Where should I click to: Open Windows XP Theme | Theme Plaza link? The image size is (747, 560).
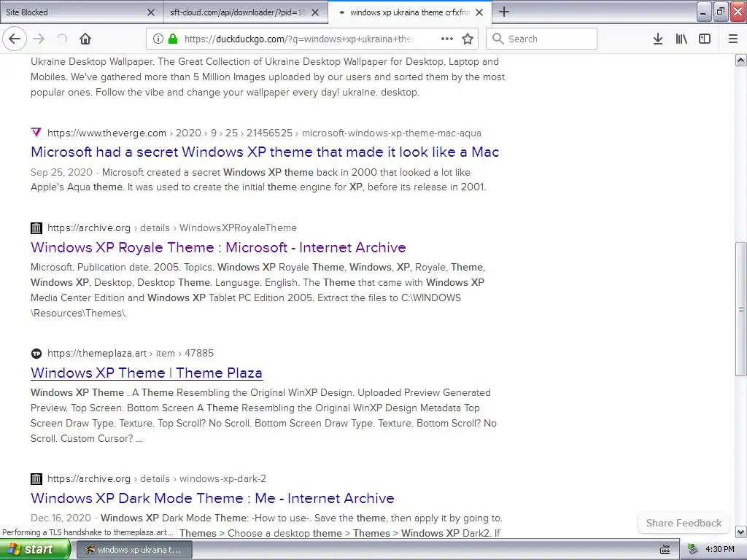coord(147,373)
